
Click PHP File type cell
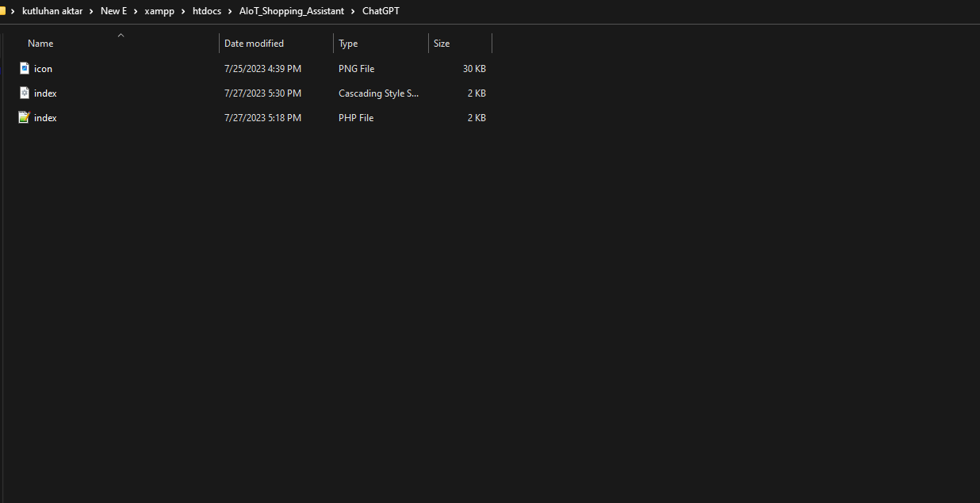(x=356, y=118)
